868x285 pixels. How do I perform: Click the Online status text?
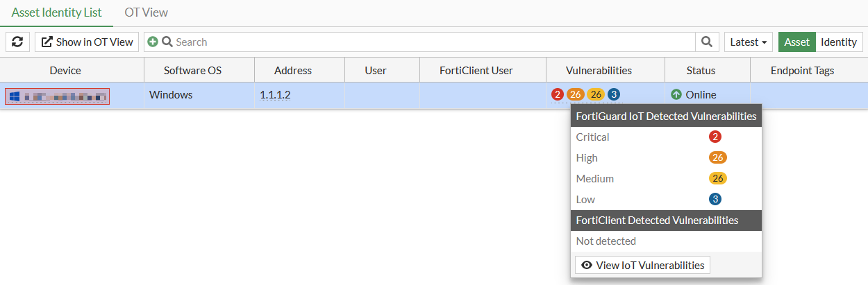[701, 95]
